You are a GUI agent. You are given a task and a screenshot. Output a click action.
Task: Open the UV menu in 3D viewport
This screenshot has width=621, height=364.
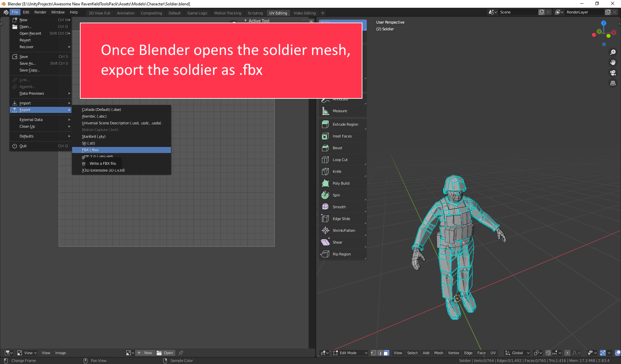pos(493,353)
